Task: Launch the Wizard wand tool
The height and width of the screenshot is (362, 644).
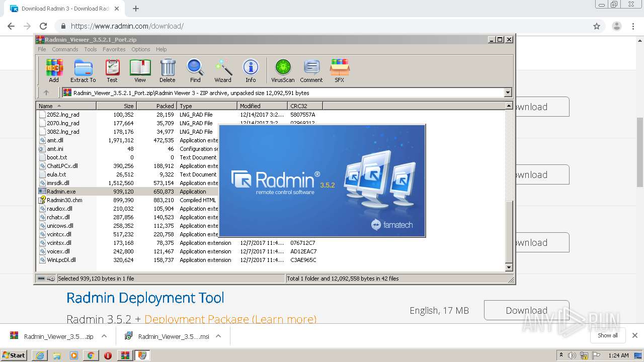Action: point(223,71)
